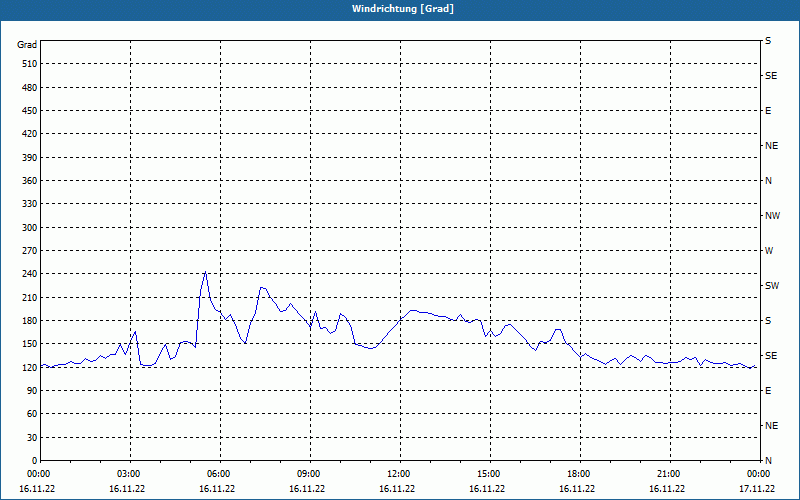
Task: Click the 120 y-axis value
Action: click(x=30, y=367)
